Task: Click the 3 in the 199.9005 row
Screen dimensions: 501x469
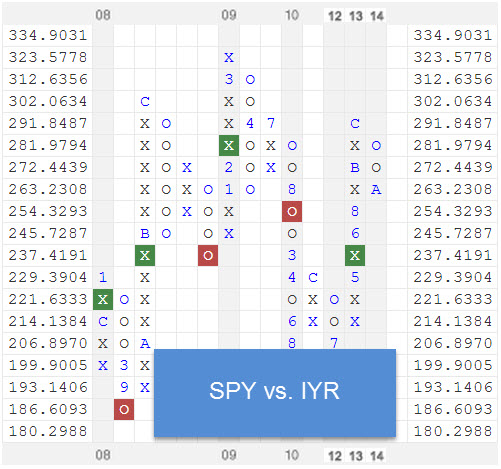Action: (x=124, y=365)
